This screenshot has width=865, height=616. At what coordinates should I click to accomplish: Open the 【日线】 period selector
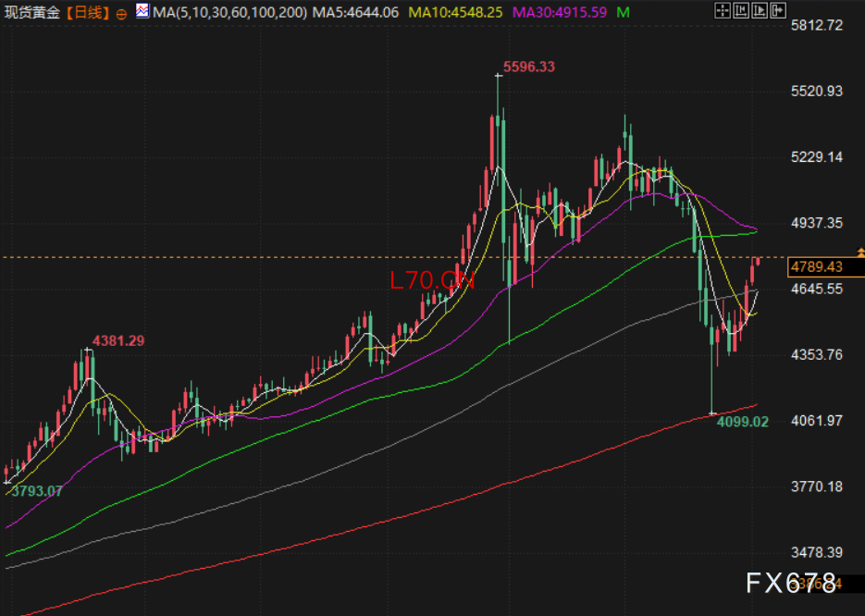[x=88, y=13]
